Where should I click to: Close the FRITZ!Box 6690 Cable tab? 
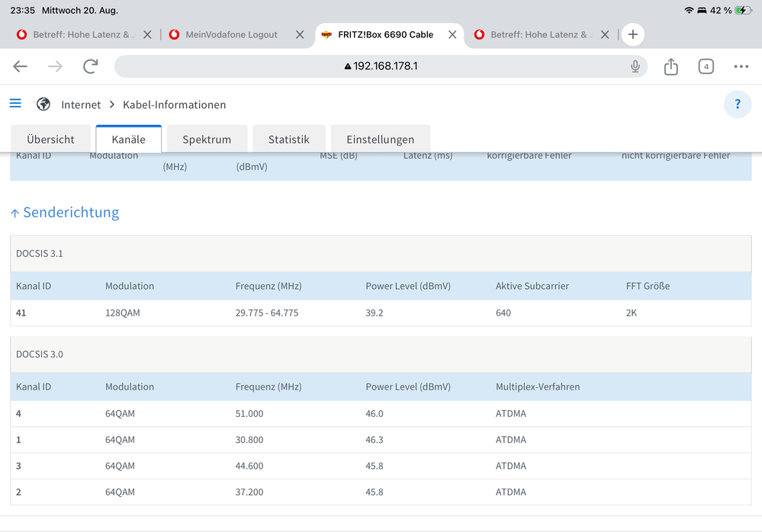click(x=452, y=34)
